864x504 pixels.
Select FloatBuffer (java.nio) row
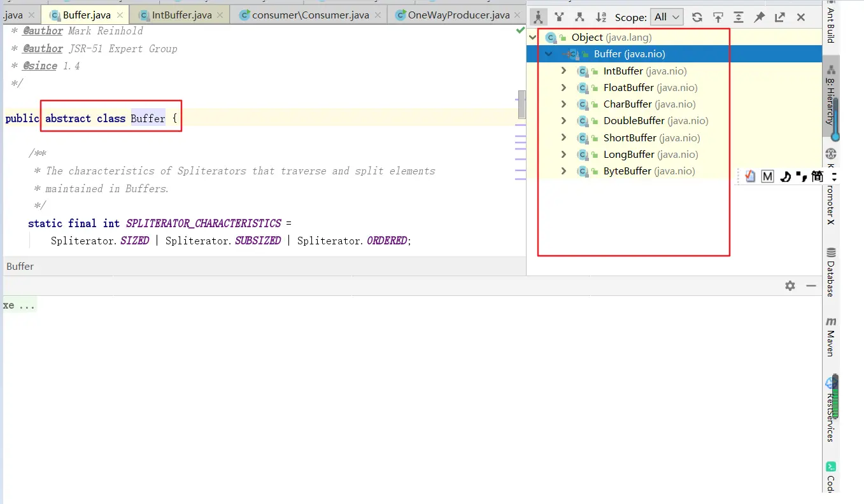pyautogui.click(x=674, y=87)
